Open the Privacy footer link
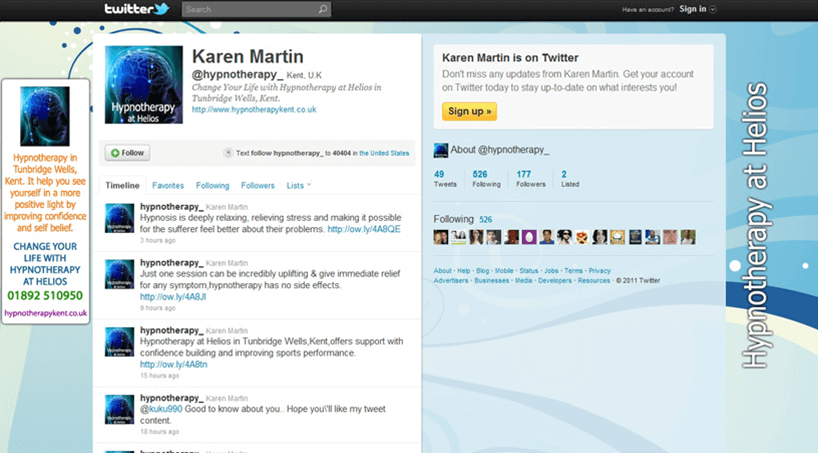The height and width of the screenshot is (453, 818). pyautogui.click(x=599, y=271)
